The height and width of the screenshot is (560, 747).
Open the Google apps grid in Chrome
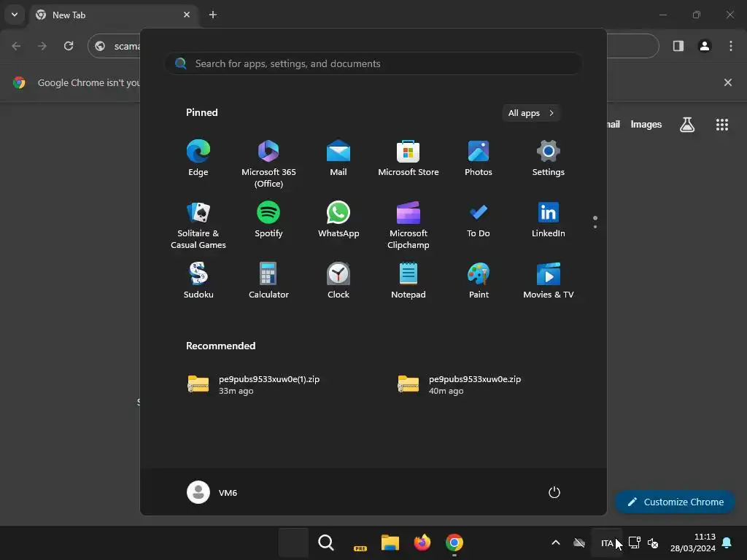point(721,125)
